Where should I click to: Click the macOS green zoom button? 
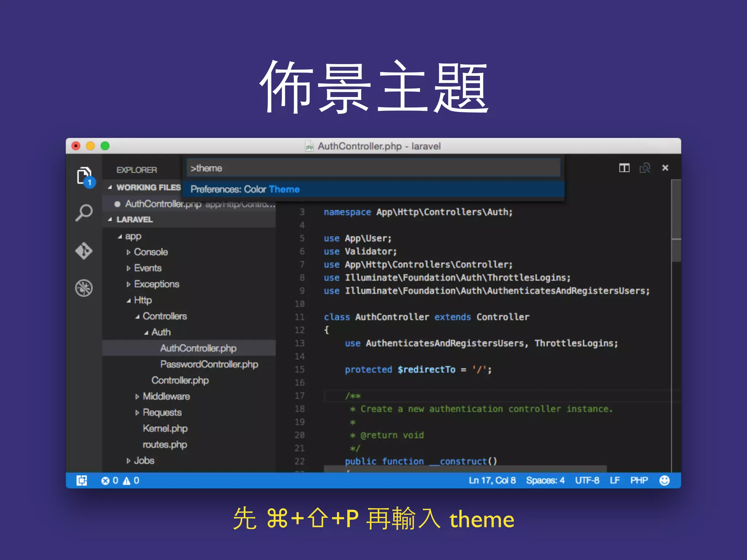coord(105,146)
